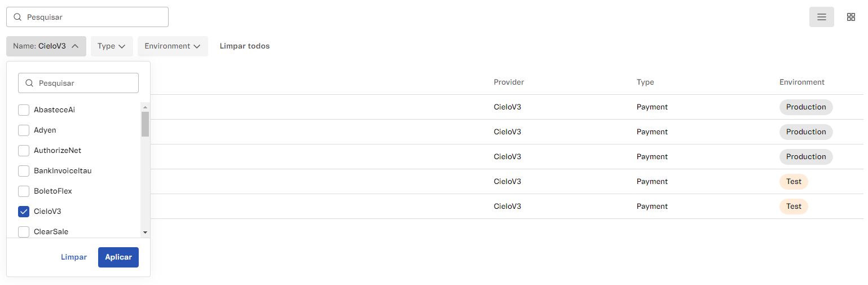Click the magnifier icon in the top search bar
The width and height of the screenshot is (868, 285).
pyautogui.click(x=17, y=17)
